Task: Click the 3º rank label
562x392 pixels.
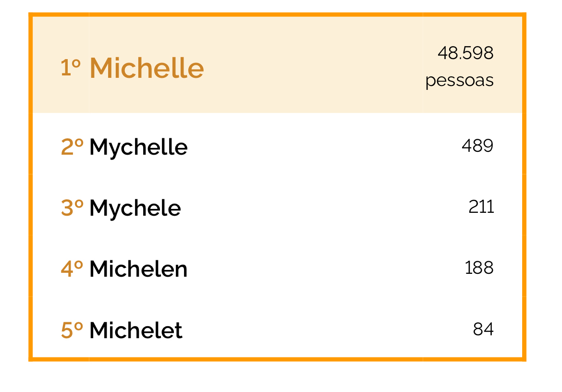Action: coord(72,208)
